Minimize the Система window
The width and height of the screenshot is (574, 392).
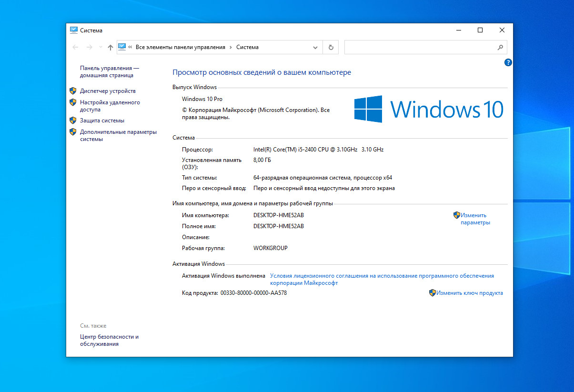point(458,30)
